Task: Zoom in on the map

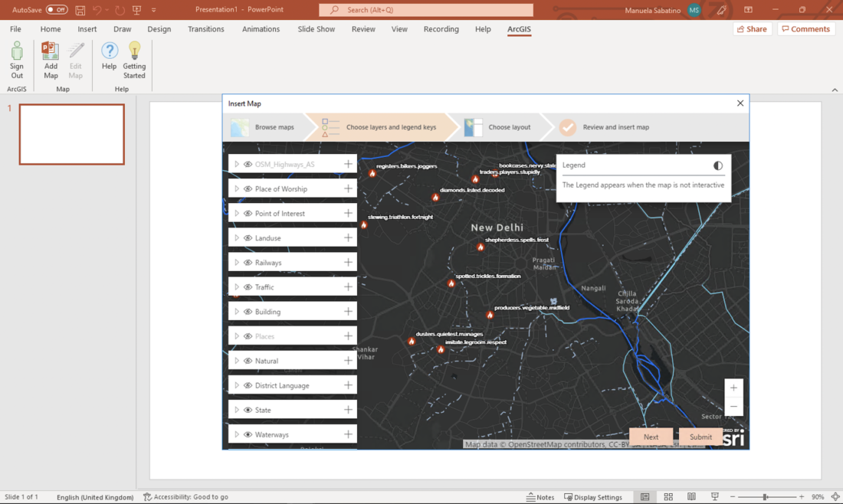Action: click(x=733, y=388)
